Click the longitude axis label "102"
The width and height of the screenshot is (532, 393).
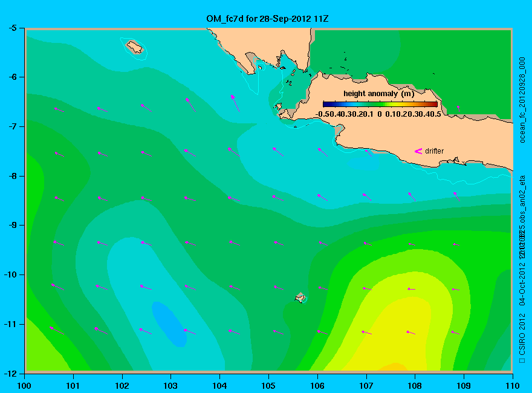pos(122,386)
